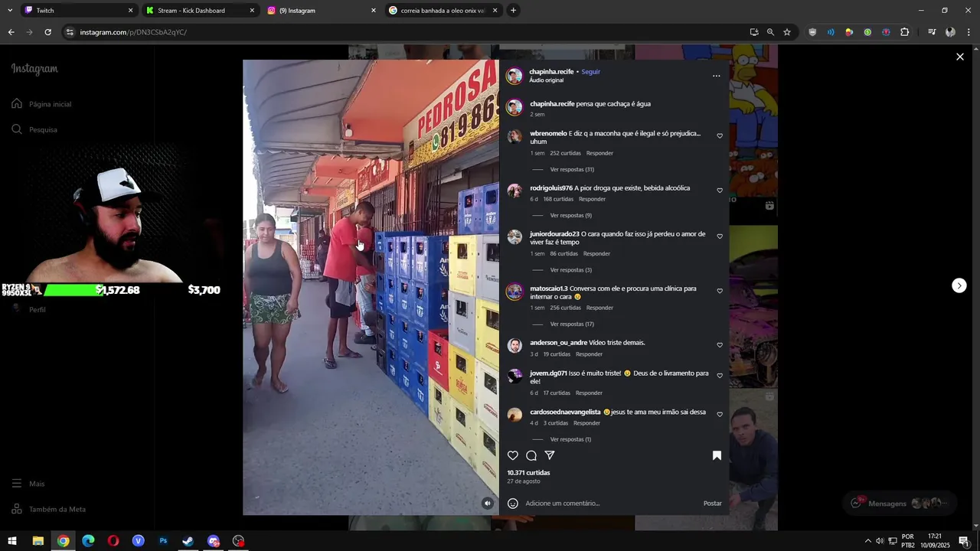Expand 'Ver respostas (9)' replies
980x551 pixels.
tap(570, 216)
